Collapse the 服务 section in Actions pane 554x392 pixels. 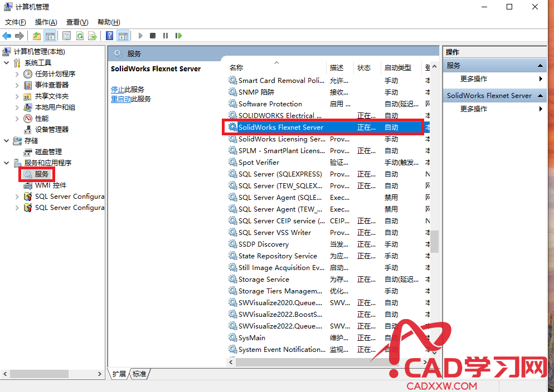(540, 66)
